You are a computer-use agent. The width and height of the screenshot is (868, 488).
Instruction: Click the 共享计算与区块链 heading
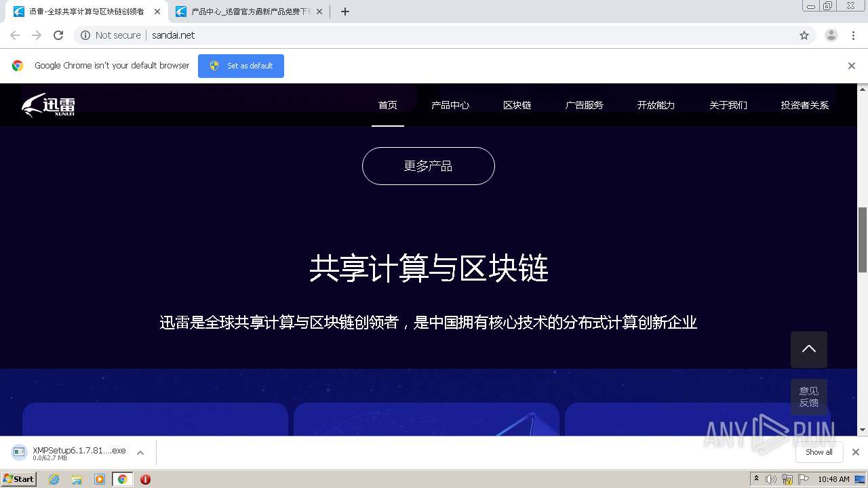429,268
